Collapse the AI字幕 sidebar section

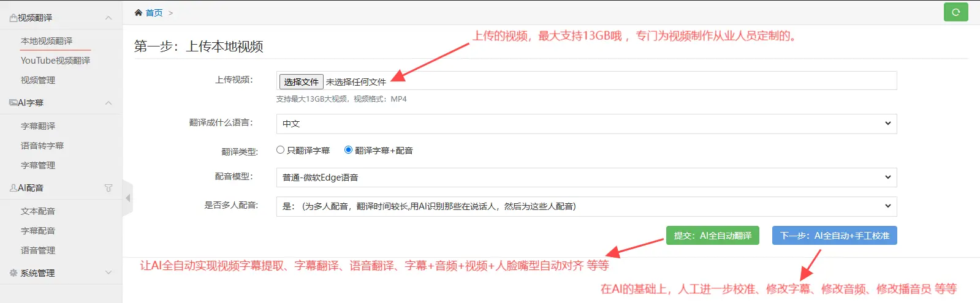(108, 103)
